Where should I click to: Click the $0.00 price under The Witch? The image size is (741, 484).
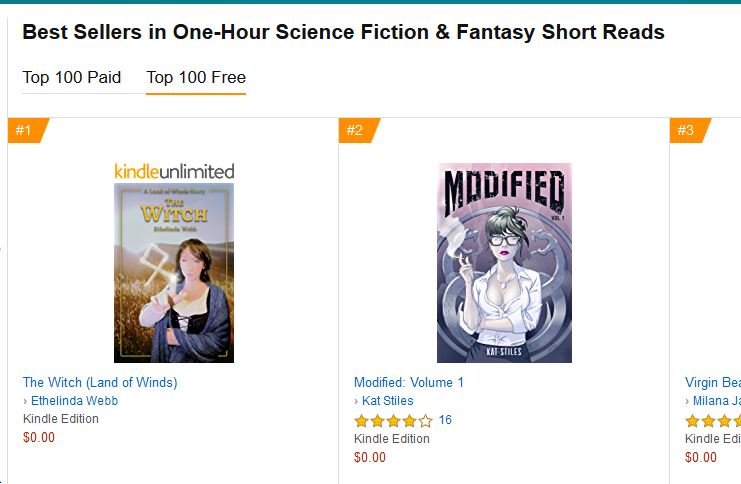(x=39, y=437)
